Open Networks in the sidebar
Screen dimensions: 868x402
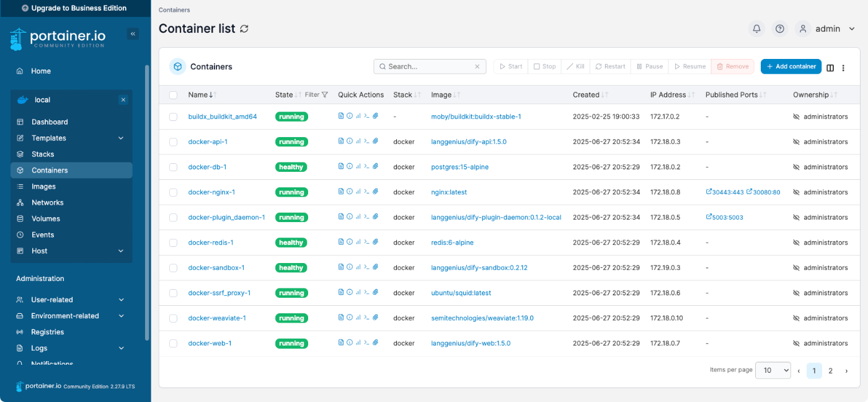coord(72,203)
